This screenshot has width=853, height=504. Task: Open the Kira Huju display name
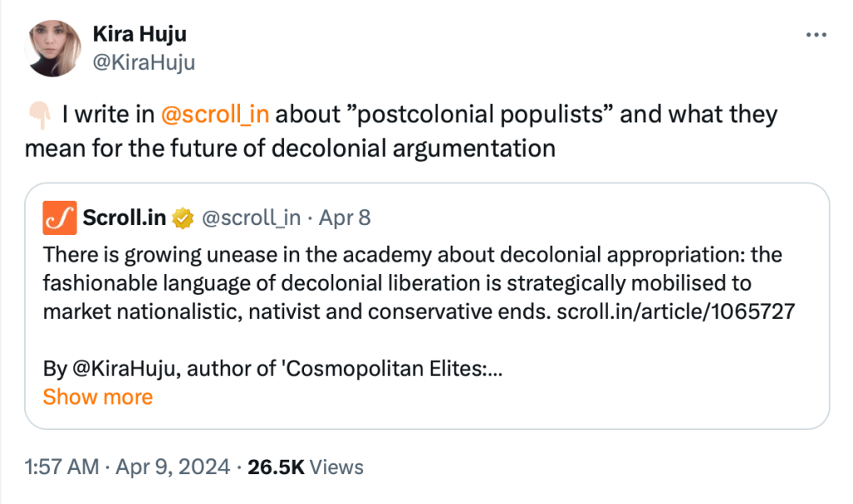coord(139,34)
